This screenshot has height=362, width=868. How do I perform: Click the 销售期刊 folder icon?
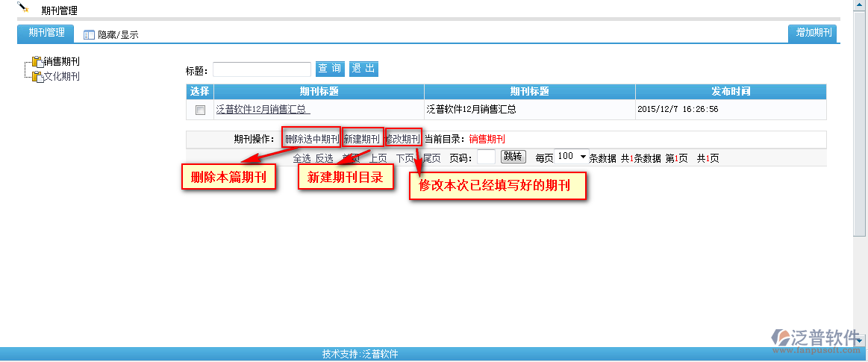[37, 61]
